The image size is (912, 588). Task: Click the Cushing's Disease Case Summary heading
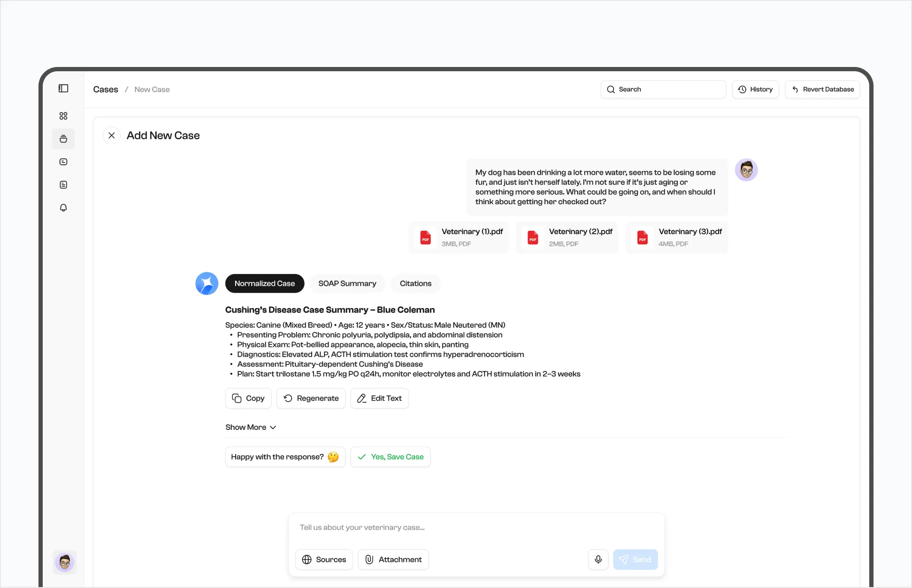tap(330, 310)
